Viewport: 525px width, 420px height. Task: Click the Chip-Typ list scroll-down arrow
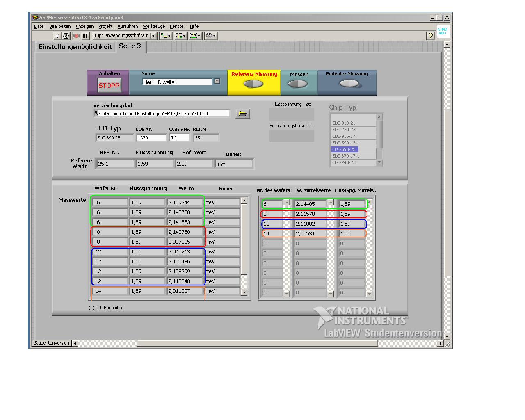[x=379, y=162]
